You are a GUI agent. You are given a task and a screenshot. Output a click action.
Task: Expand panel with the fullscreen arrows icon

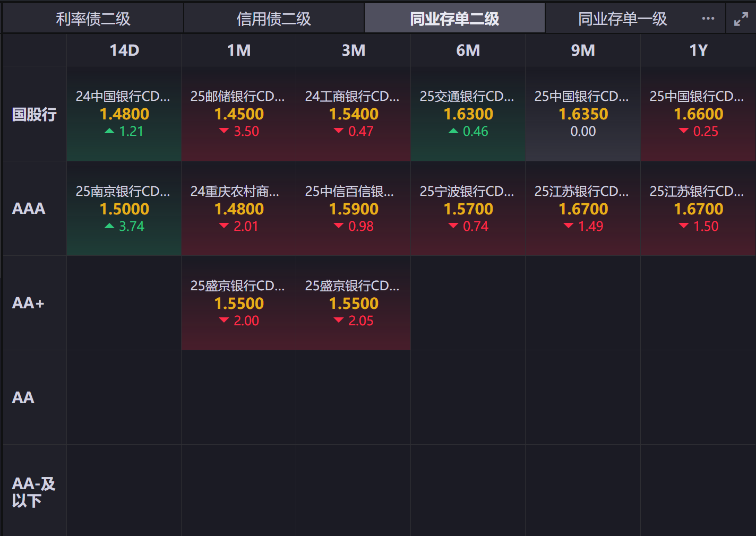tap(741, 19)
